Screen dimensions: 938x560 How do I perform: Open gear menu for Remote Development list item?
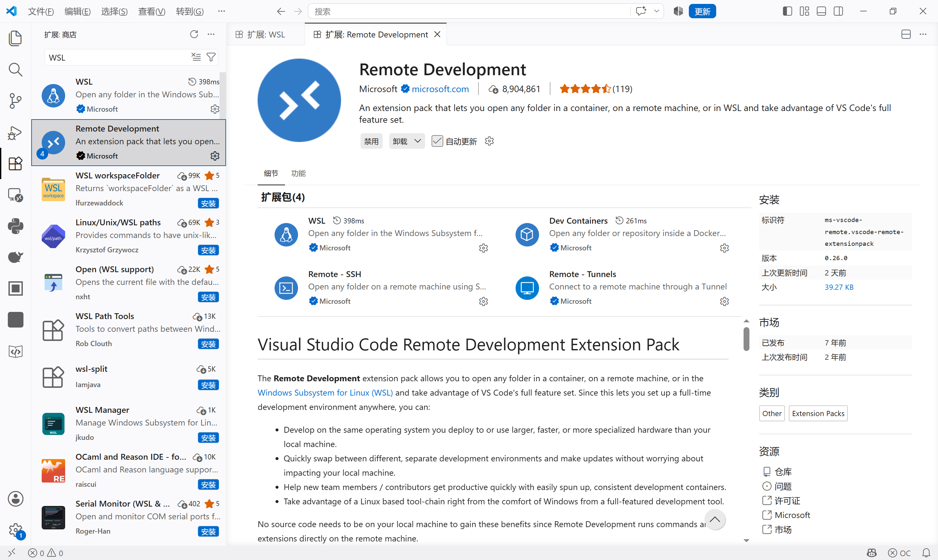point(215,156)
